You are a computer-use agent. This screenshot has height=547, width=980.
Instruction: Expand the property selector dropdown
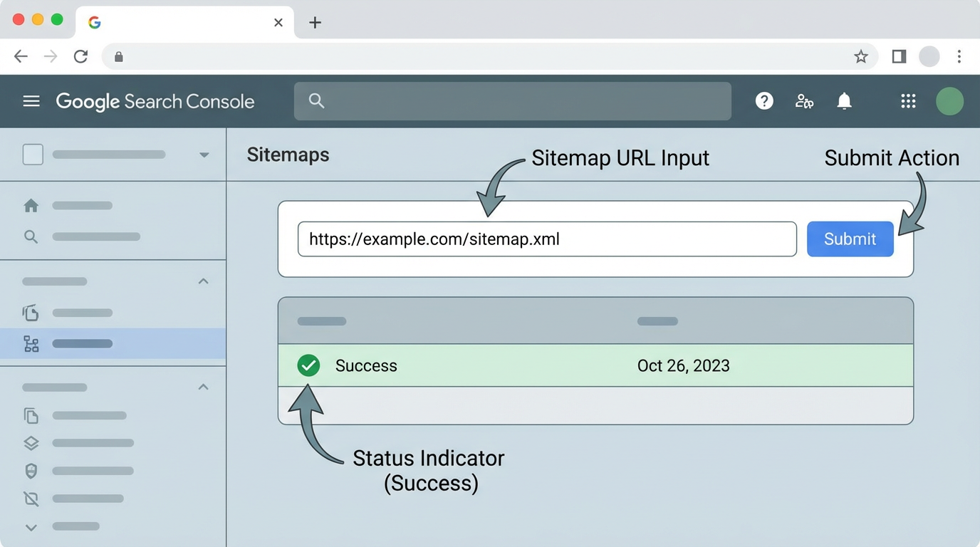[x=204, y=155]
